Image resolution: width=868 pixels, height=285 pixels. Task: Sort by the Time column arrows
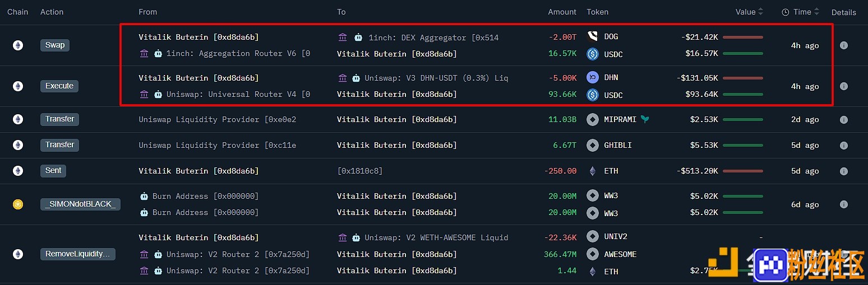click(817, 12)
